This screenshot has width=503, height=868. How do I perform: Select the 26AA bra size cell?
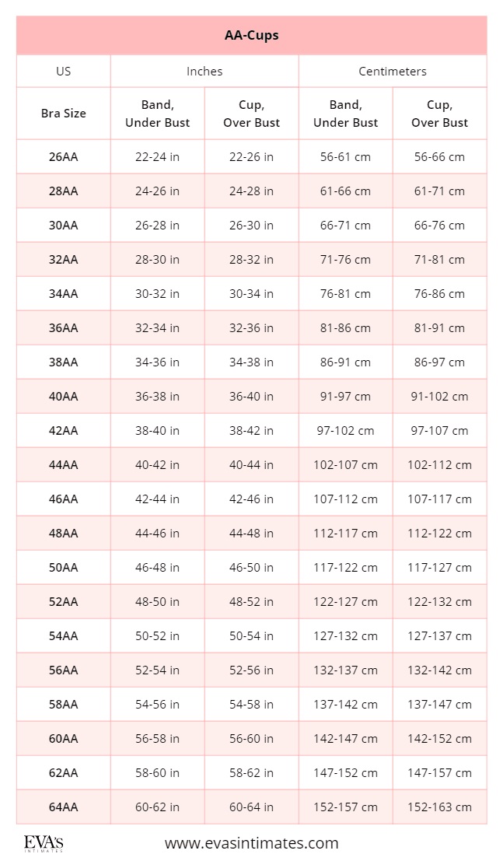(x=64, y=156)
